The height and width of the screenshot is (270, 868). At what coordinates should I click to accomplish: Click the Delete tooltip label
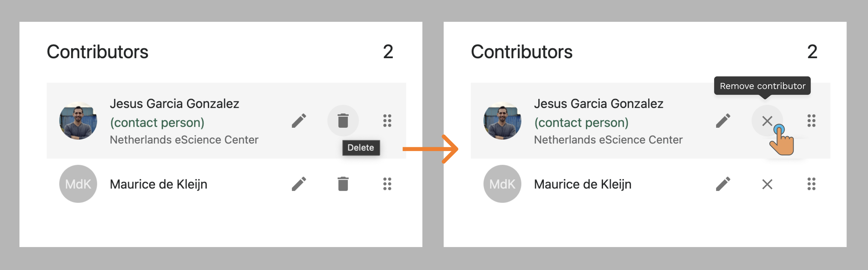click(x=361, y=148)
